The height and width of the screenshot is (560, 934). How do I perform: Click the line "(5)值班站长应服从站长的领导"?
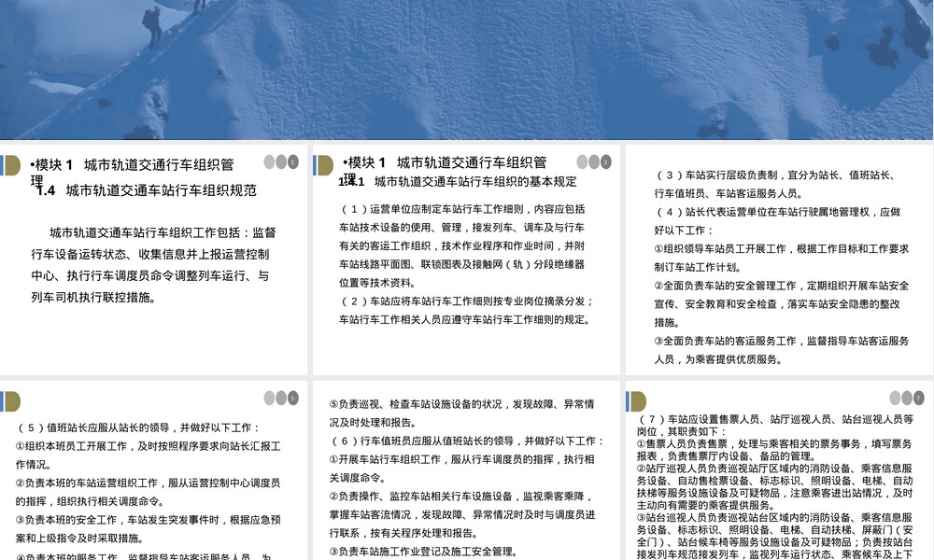[139, 427]
